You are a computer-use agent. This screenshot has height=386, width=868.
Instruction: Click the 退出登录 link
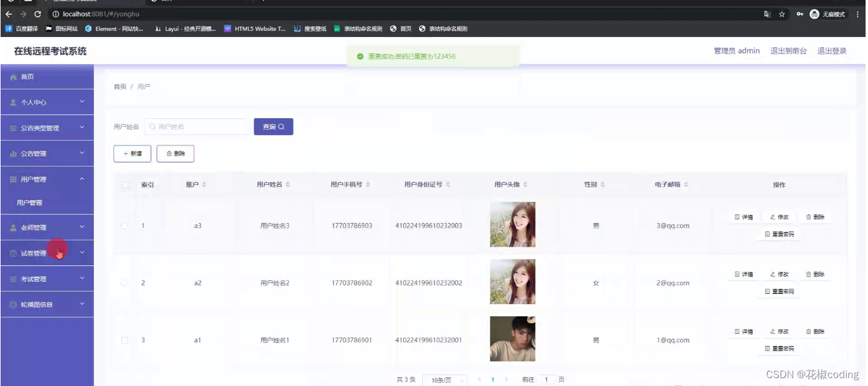832,51
